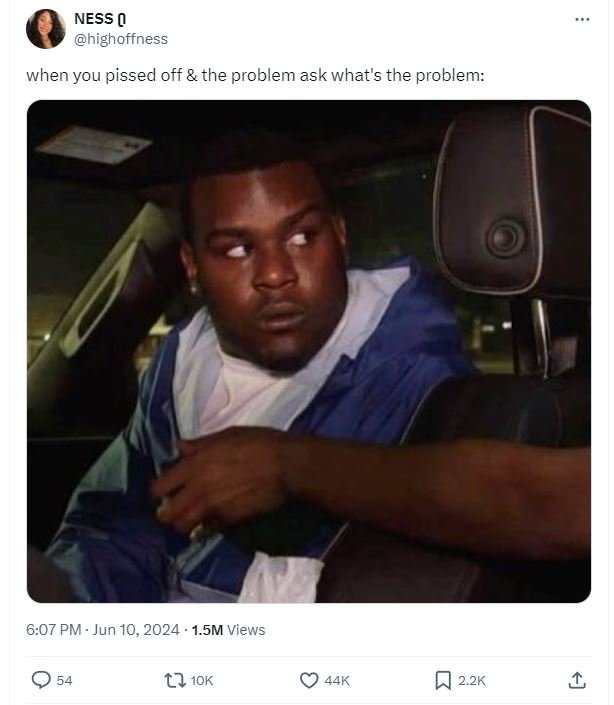The image size is (614, 705).
Task: Open the @highoffness handle link
Action: point(121,39)
